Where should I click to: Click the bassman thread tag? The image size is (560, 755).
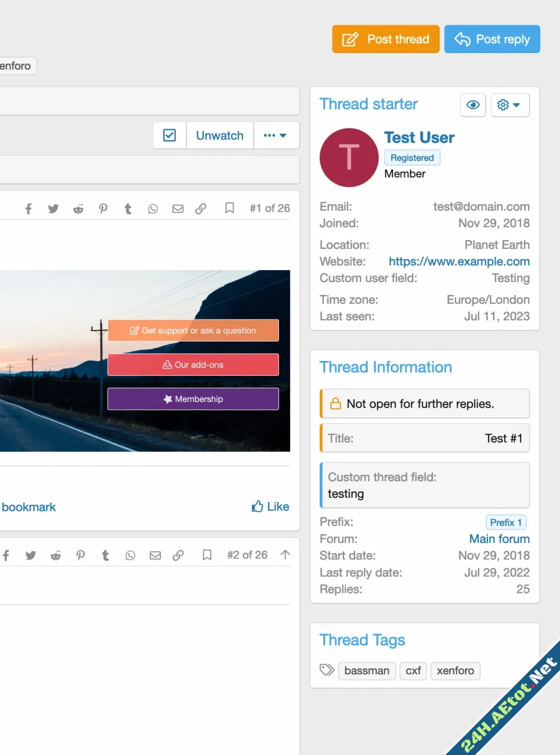[x=366, y=671]
